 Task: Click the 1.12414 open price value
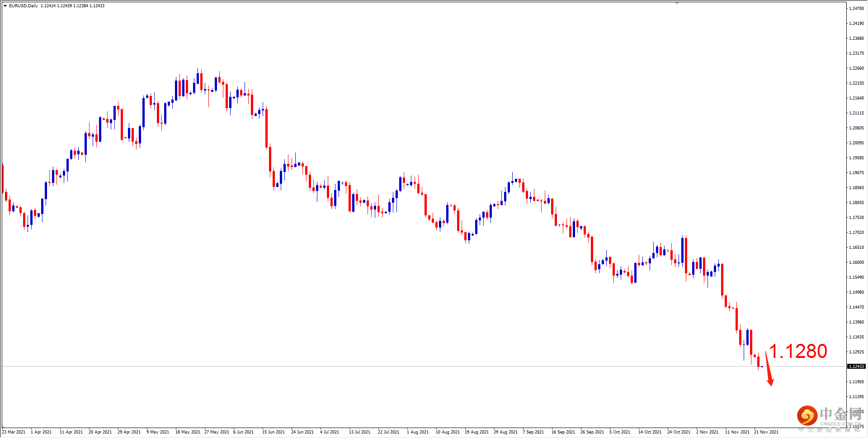[x=49, y=5]
